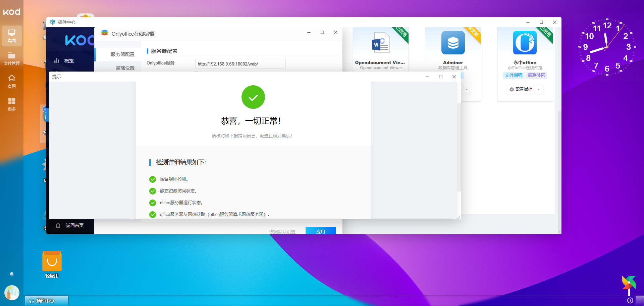644x306 pixels.
Task: Open the user avatar menu
Action: click(12, 293)
